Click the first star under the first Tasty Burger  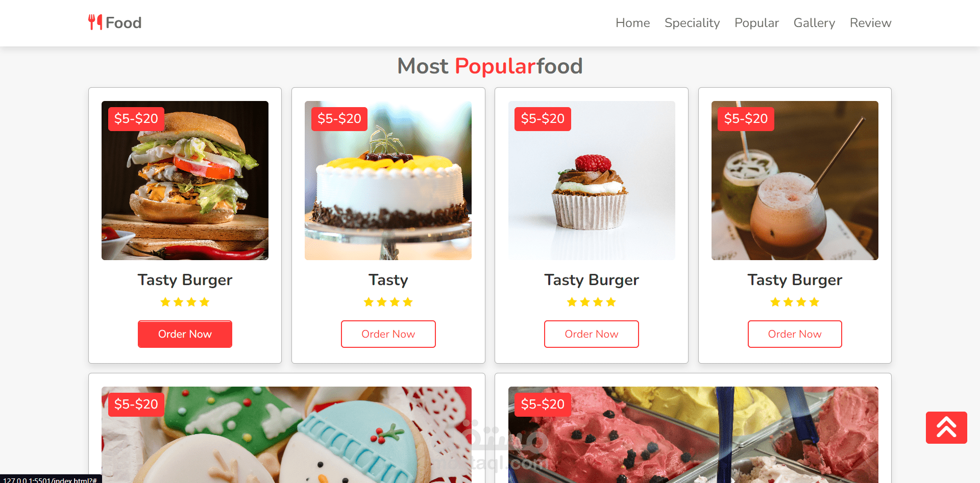pyautogui.click(x=165, y=302)
